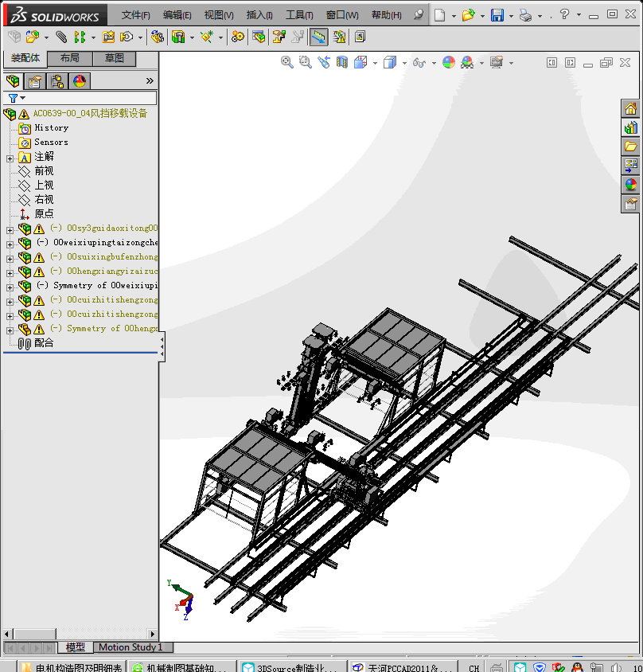This screenshot has width=643, height=672.
Task: Open the 插入 menu
Action: click(x=259, y=15)
